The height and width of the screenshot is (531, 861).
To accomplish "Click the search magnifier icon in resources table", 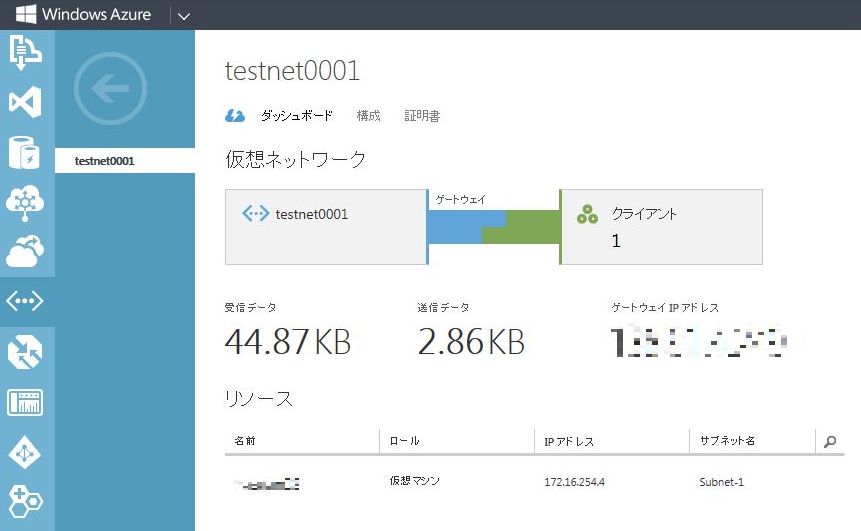I will tap(830, 441).
